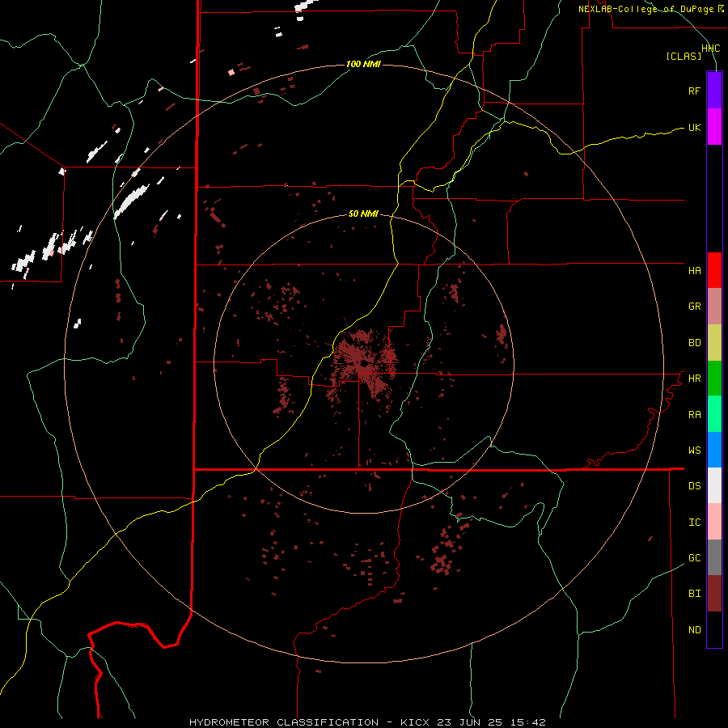This screenshot has height=728, width=728.
Task: Click the NEXLAB-College of DuPage credit text
Action: (x=650, y=9)
